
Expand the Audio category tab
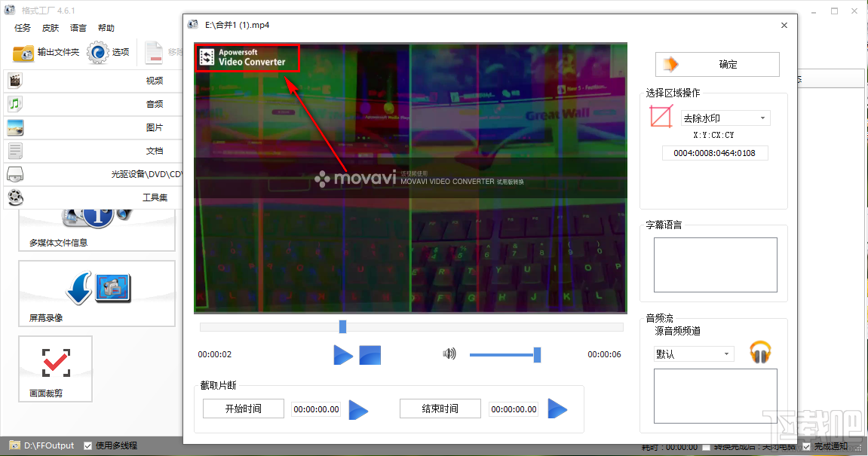click(x=93, y=104)
